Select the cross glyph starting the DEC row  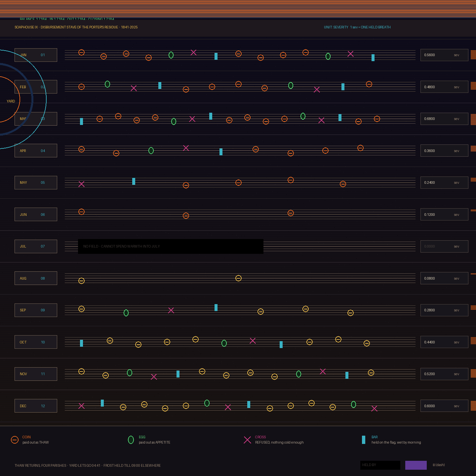81,406
